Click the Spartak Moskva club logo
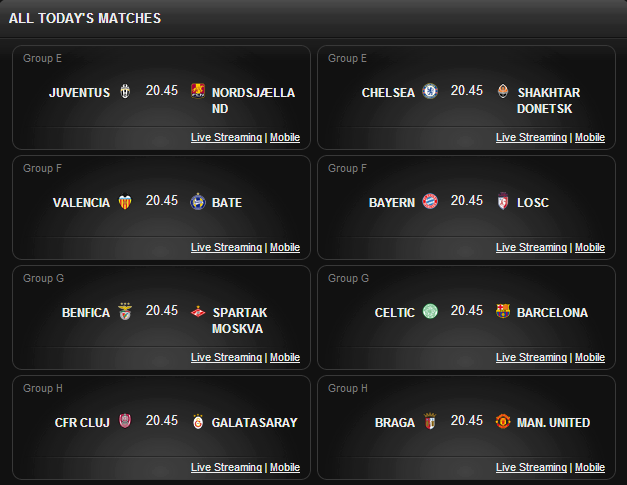The height and width of the screenshot is (485, 627). point(198,312)
